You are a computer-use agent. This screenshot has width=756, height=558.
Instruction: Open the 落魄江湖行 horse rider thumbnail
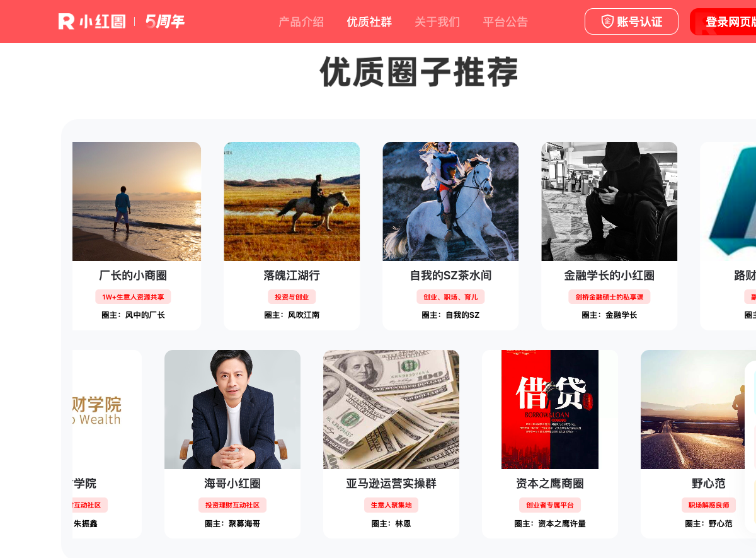(x=292, y=201)
